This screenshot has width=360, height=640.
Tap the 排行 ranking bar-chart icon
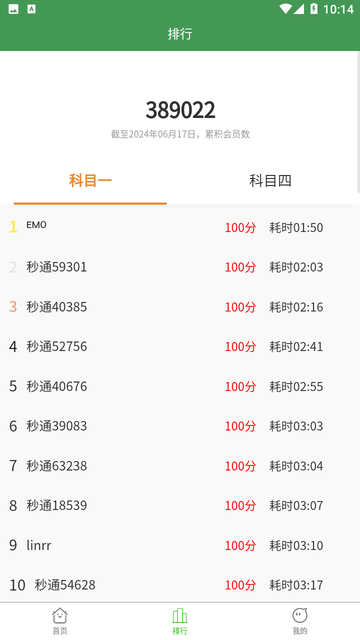point(180,616)
